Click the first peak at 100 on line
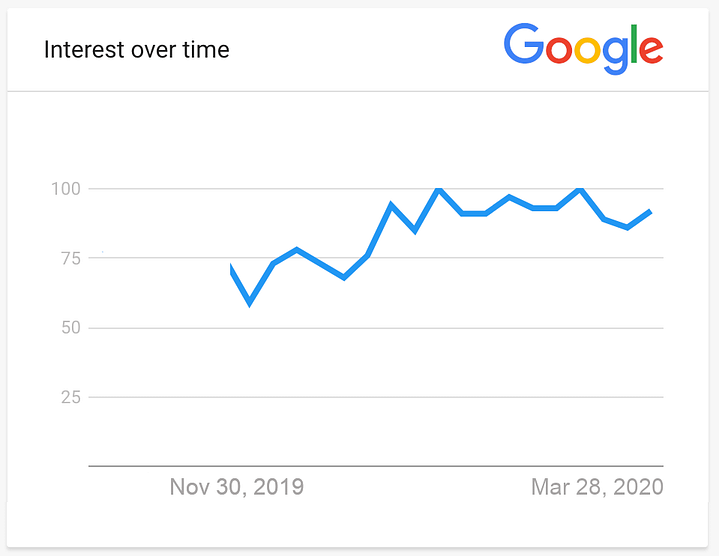719x556 pixels. 439,189
